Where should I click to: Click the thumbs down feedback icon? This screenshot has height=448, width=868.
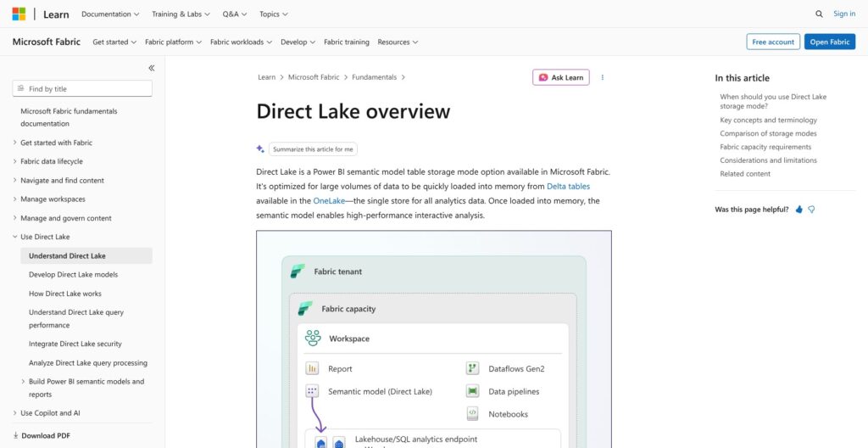[x=811, y=210]
